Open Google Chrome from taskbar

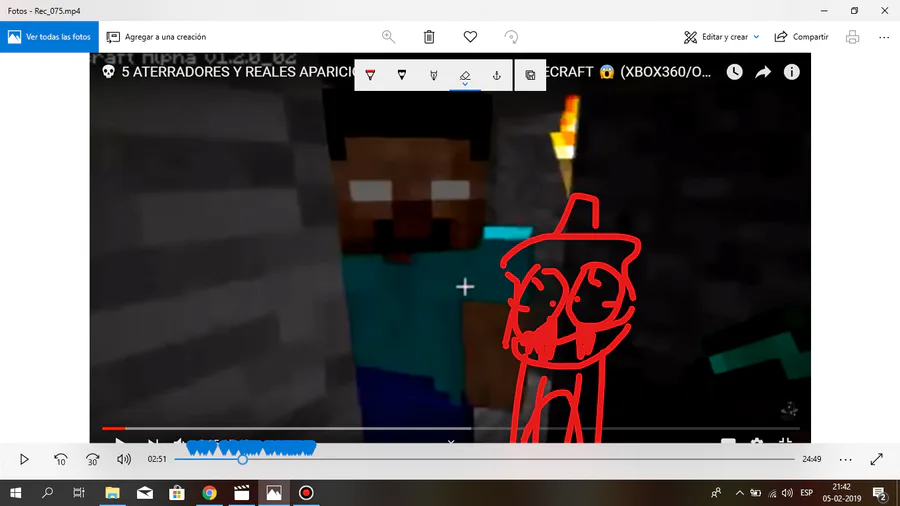(x=209, y=493)
